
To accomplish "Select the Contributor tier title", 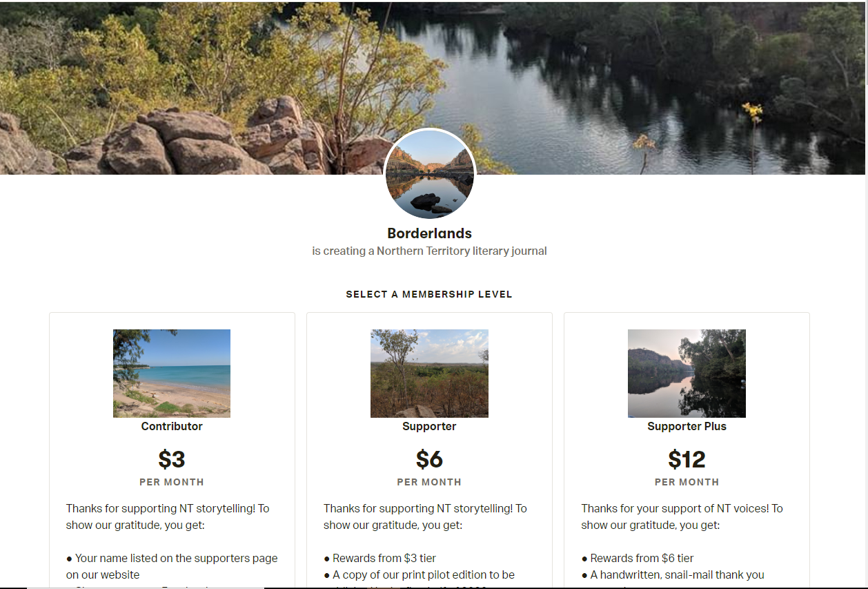I will click(172, 426).
